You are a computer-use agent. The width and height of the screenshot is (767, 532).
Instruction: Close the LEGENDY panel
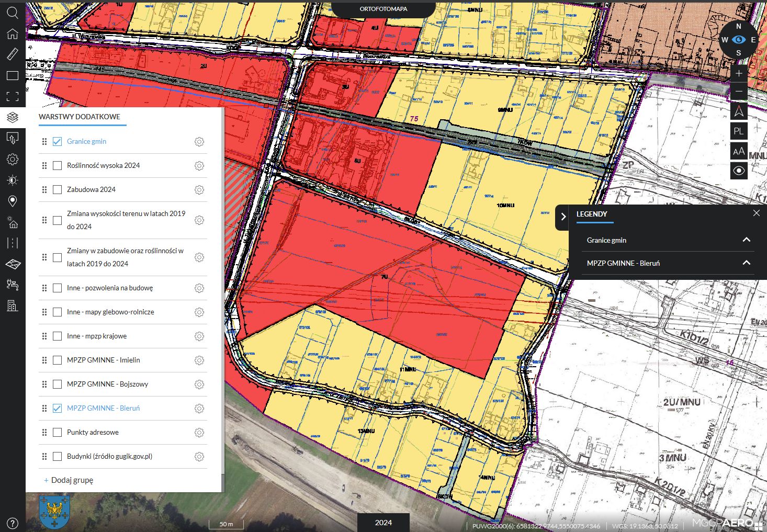coord(756,213)
